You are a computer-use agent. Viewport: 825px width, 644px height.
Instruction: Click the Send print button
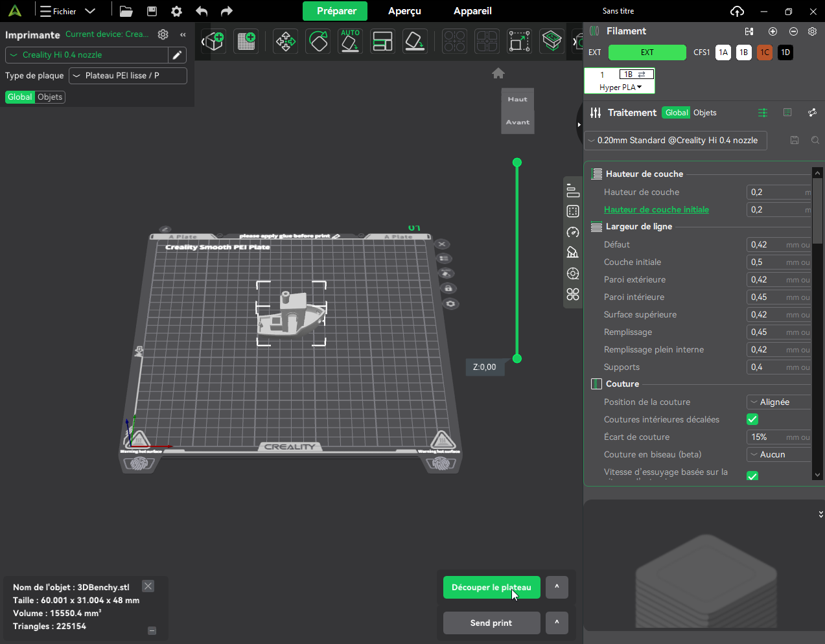[491, 623]
